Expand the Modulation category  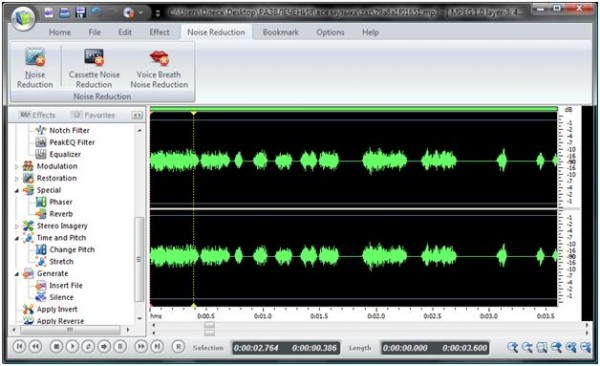[x=16, y=167]
